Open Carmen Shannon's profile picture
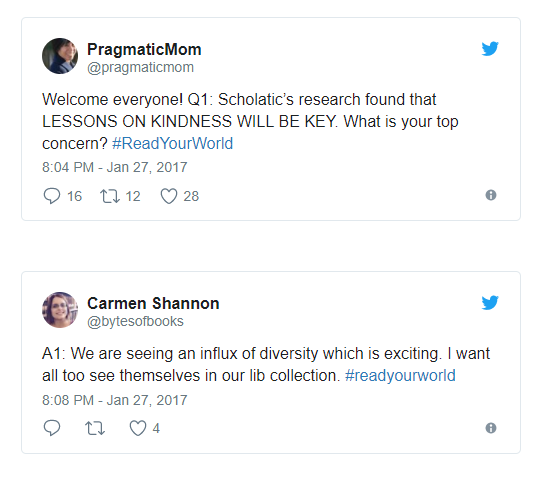Viewport: 547px width, 482px height. coord(60,310)
